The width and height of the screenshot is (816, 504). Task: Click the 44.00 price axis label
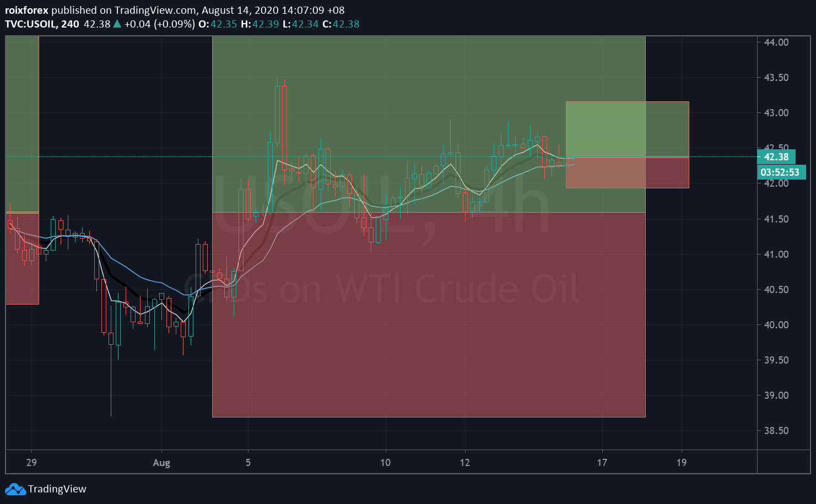776,42
